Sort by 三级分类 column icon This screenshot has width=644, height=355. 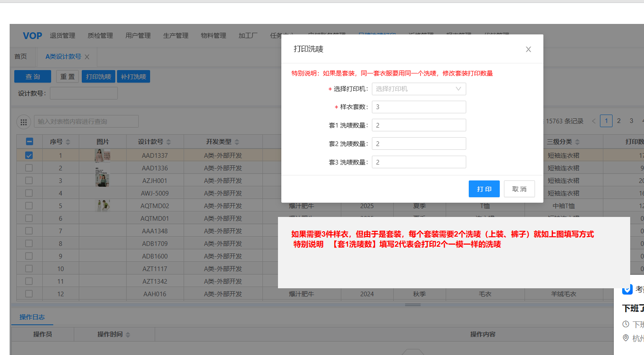pos(577,142)
